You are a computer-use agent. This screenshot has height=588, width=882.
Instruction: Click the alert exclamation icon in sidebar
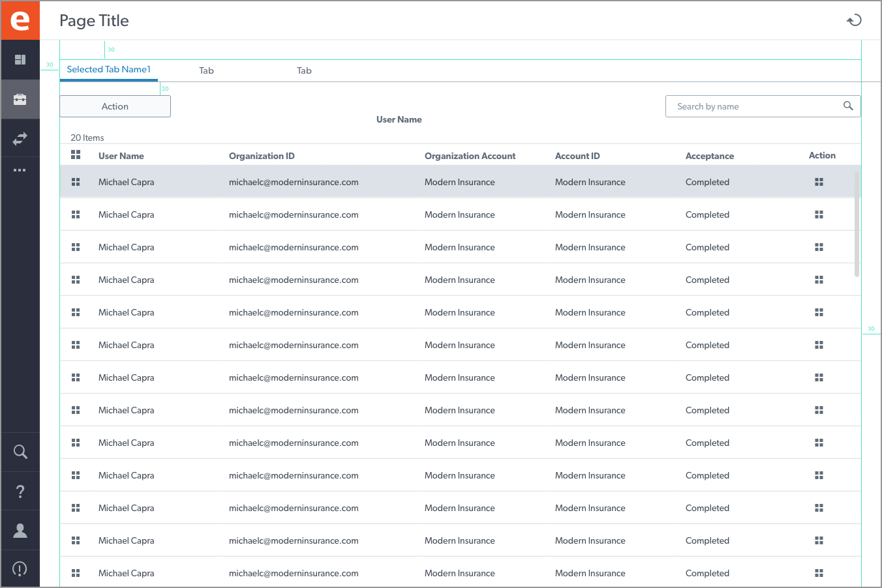20,569
